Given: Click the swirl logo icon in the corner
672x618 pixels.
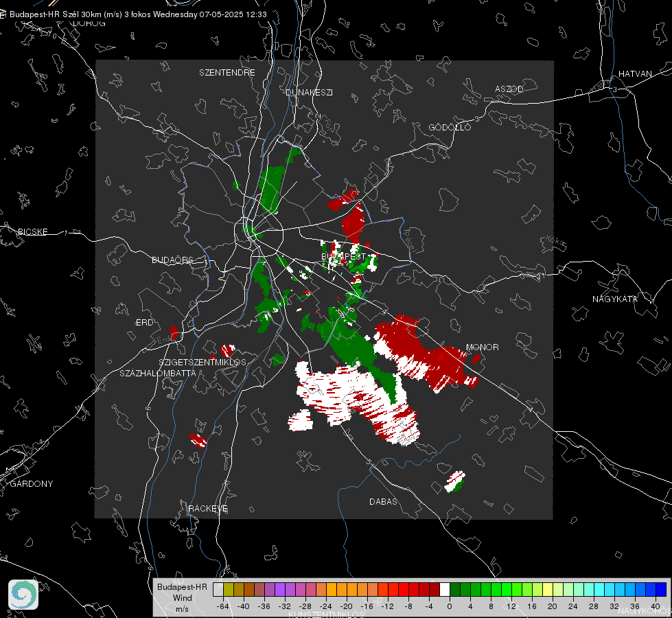Looking at the screenshot, I should tap(23, 595).
